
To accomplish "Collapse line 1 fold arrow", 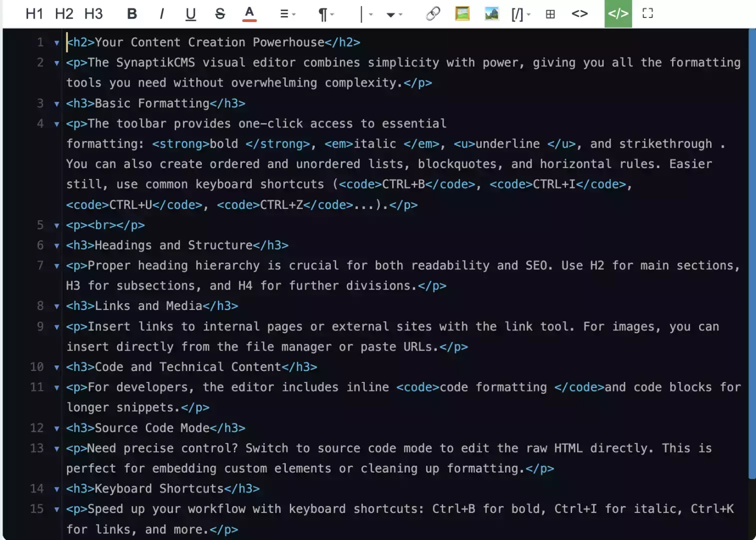I will pos(56,42).
